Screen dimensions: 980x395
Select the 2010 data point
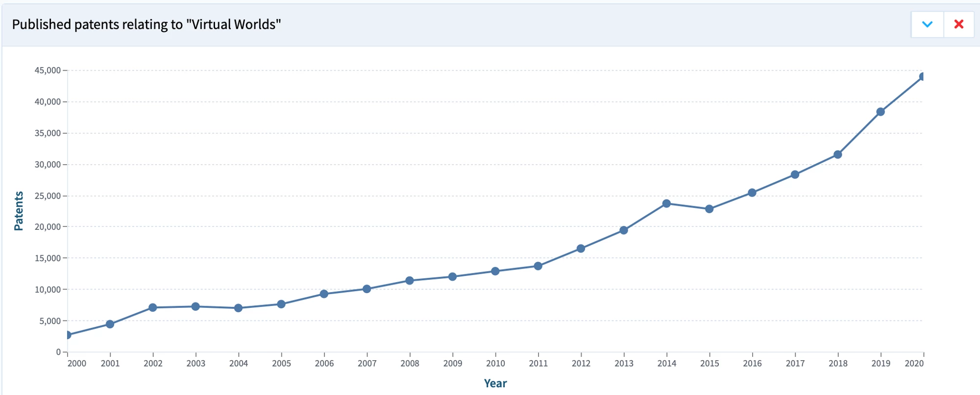[495, 271]
